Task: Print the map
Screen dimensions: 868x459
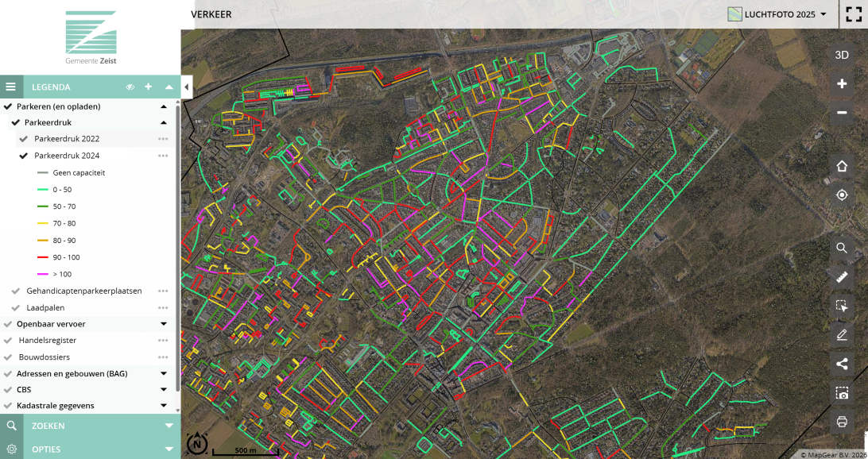Action: (x=842, y=422)
